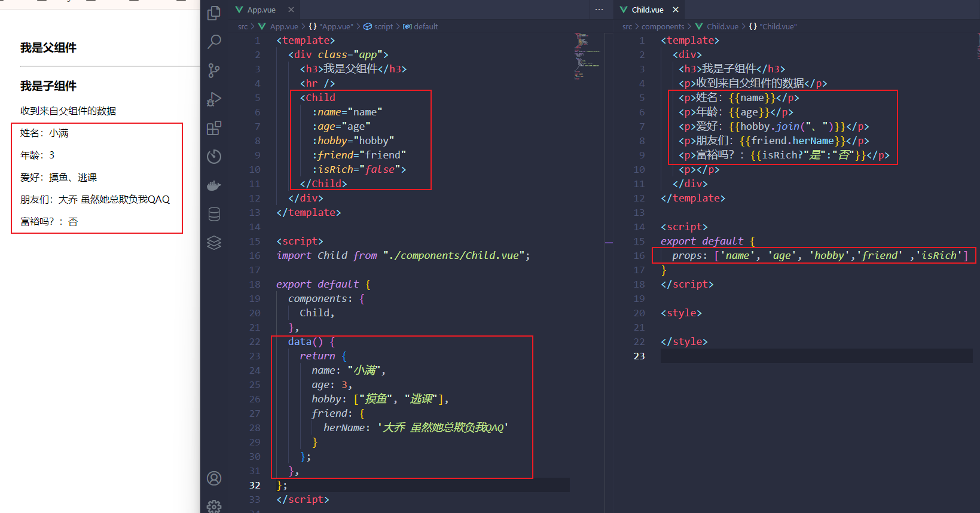This screenshot has height=513, width=980.
Task: Switch to the Child.vue tab
Action: (x=648, y=10)
